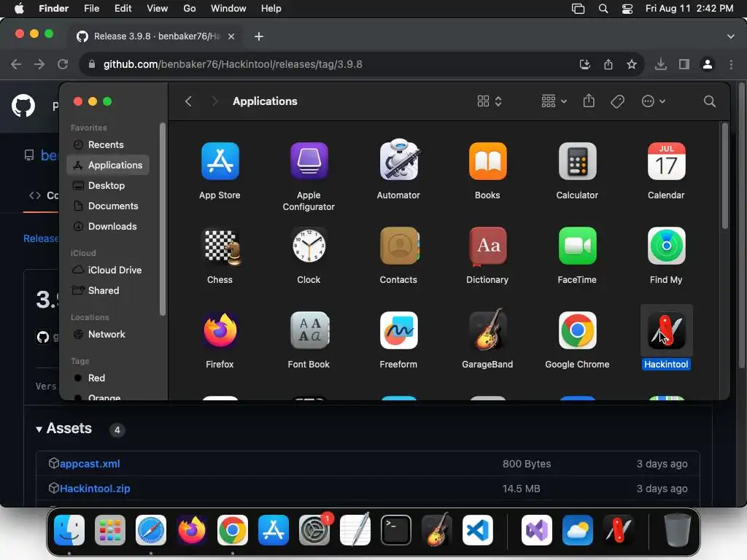This screenshot has height=560, width=747.
Task: Select Firefox in the Applications folder
Action: tap(220, 330)
